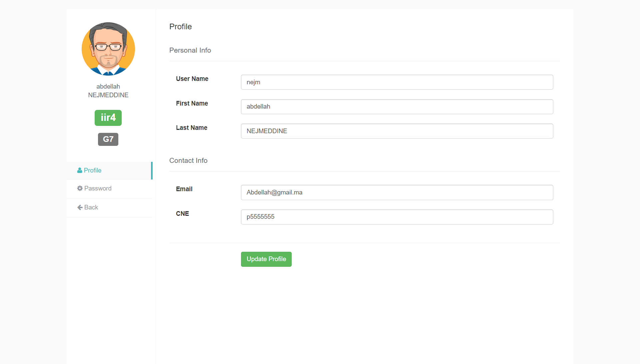Open the Profile section in sidebar
This screenshot has width=640, height=364.
coord(92,170)
